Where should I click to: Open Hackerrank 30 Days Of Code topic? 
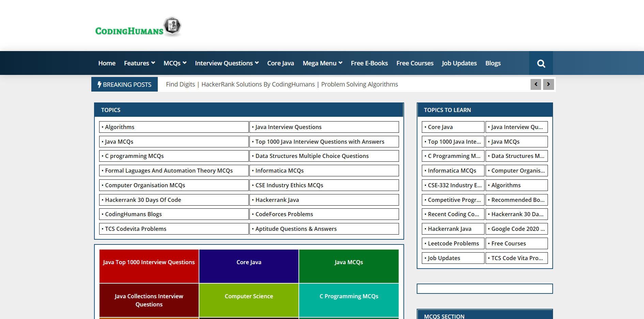pos(143,200)
